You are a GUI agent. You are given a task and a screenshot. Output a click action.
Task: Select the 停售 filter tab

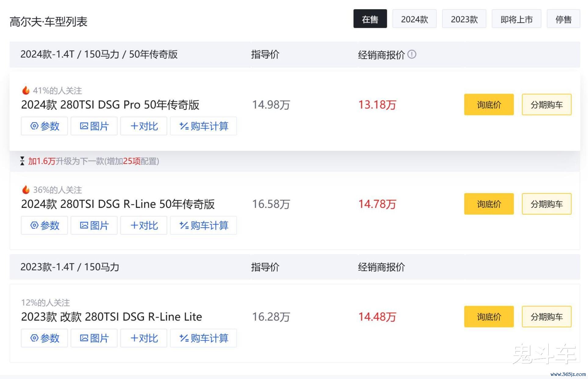click(x=563, y=19)
